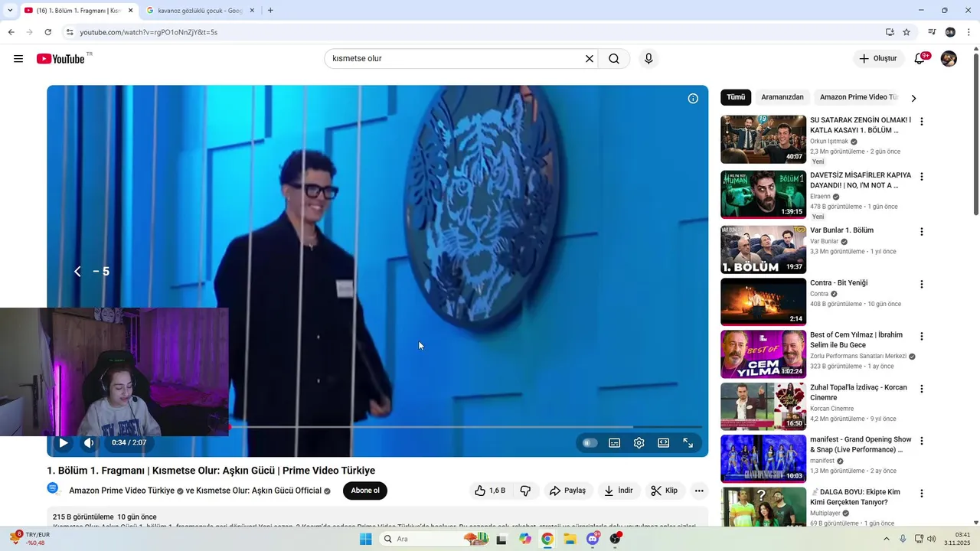Open the Chrome three-dot menu
This screenshot has width=980, height=551.
point(969,32)
